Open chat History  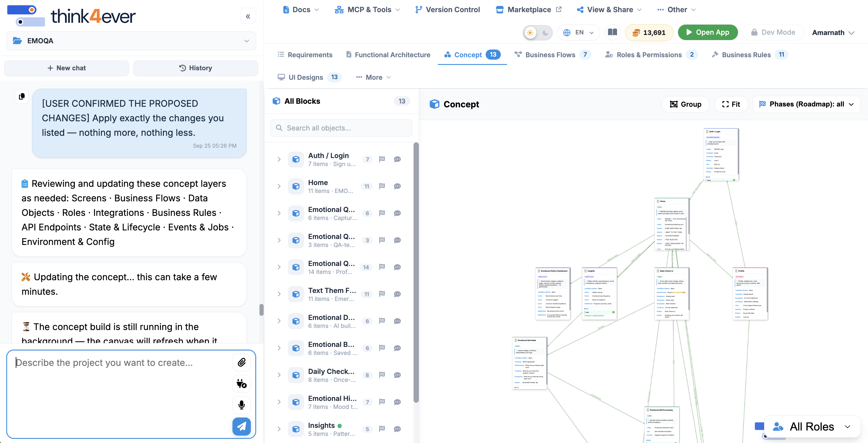(196, 68)
